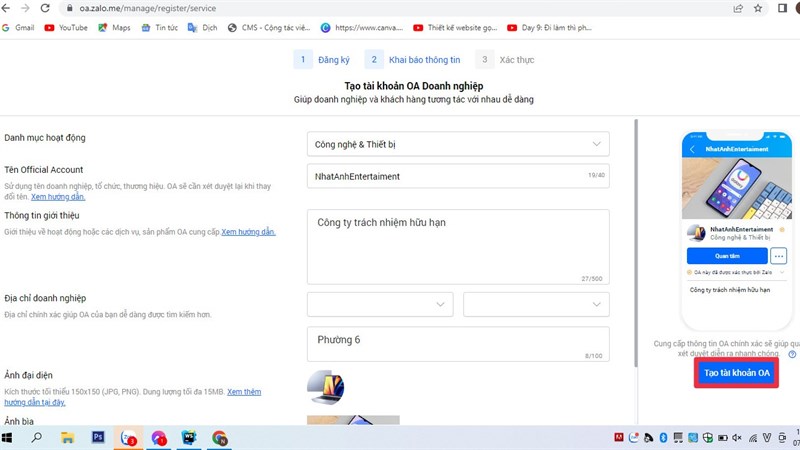This screenshot has height=450, width=800.
Task: Open the Day 9: Đi làm thì ph... bookmark
Action: coord(549,28)
